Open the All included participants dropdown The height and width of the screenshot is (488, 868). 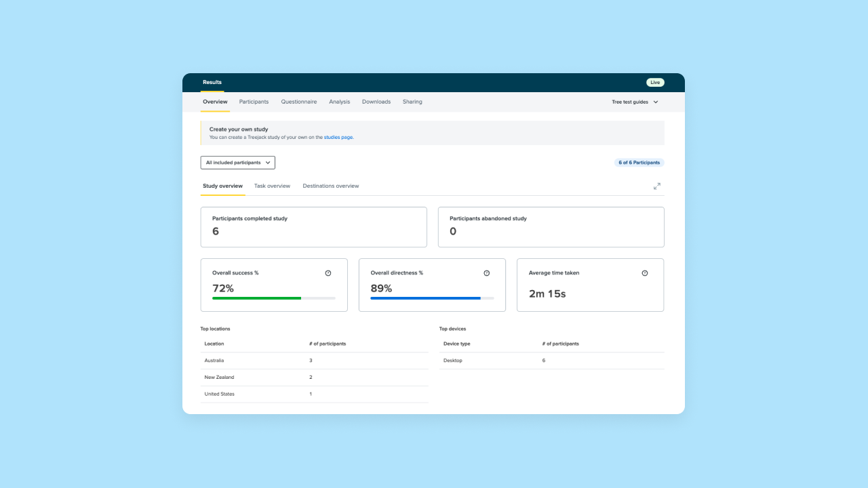(237, 162)
